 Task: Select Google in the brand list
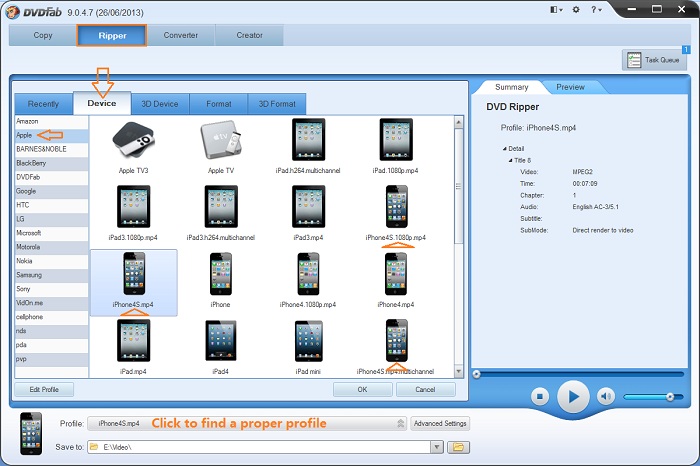click(51, 191)
